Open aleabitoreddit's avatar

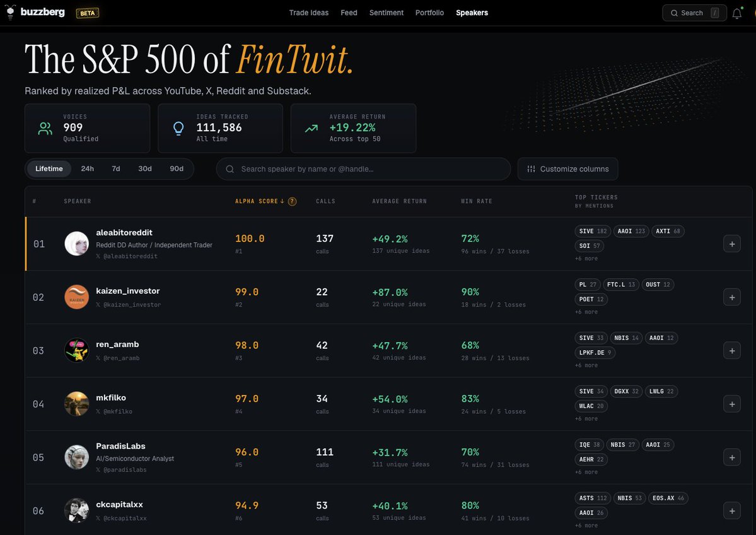pyautogui.click(x=77, y=244)
